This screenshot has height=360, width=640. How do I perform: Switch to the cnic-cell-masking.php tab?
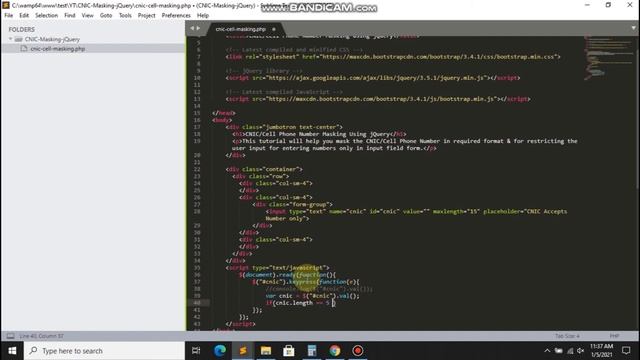tap(240, 29)
